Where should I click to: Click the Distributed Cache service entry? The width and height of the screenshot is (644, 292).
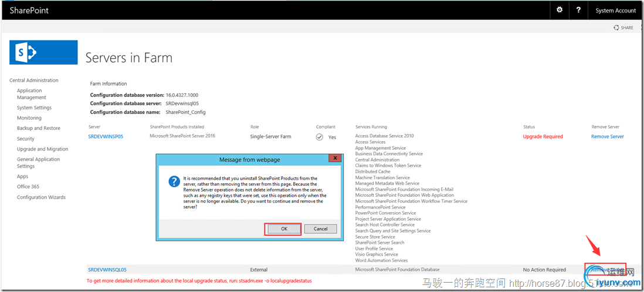click(372, 172)
